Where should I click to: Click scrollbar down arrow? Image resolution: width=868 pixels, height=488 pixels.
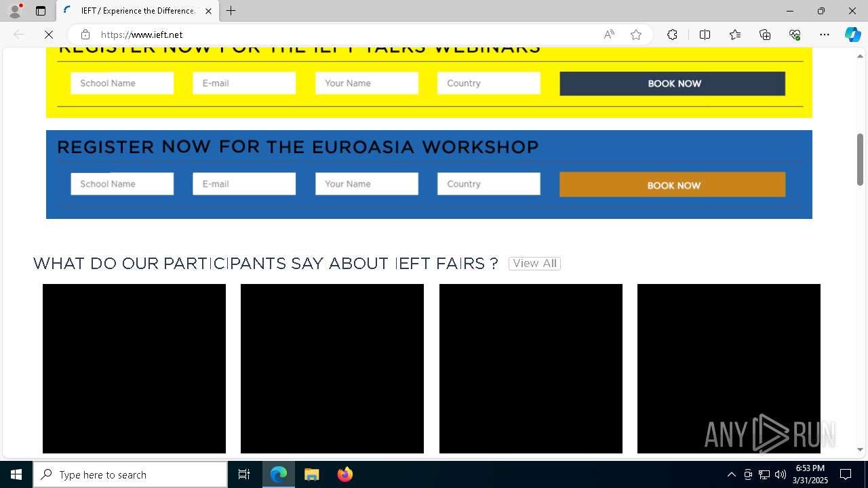coord(860,449)
